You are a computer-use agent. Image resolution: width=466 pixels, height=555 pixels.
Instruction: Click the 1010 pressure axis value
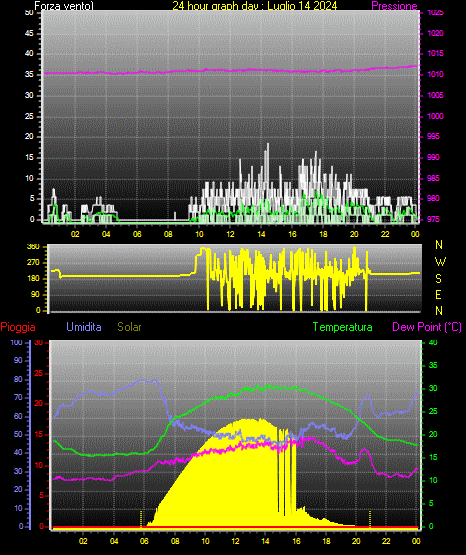pyautogui.click(x=435, y=74)
